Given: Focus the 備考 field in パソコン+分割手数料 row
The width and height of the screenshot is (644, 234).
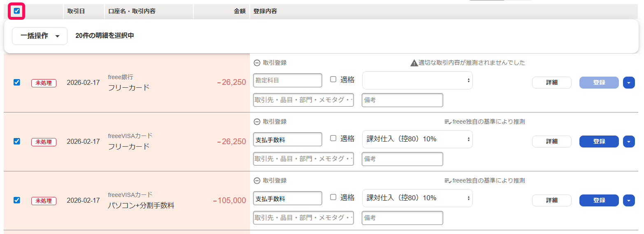Looking at the screenshot, I should point(402,218).
